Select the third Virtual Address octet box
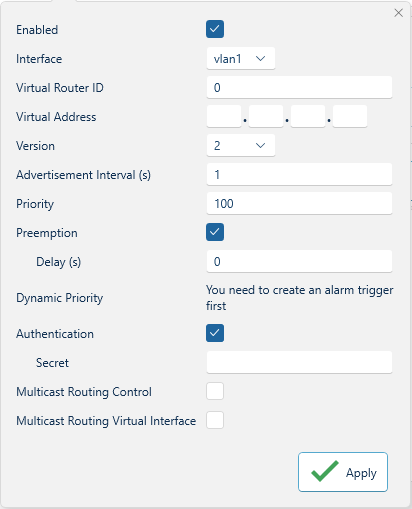This screenshot has width=412, height=509. (308, 116)
